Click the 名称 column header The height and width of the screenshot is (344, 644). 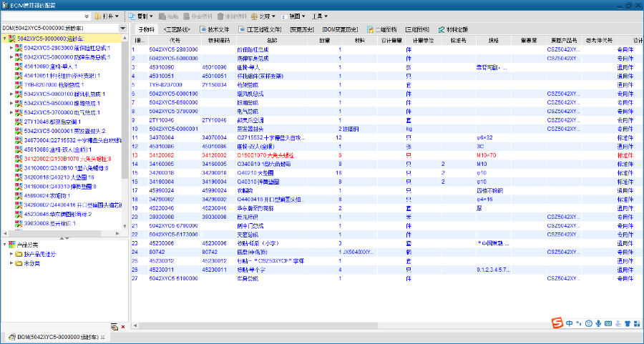(272, 40)
